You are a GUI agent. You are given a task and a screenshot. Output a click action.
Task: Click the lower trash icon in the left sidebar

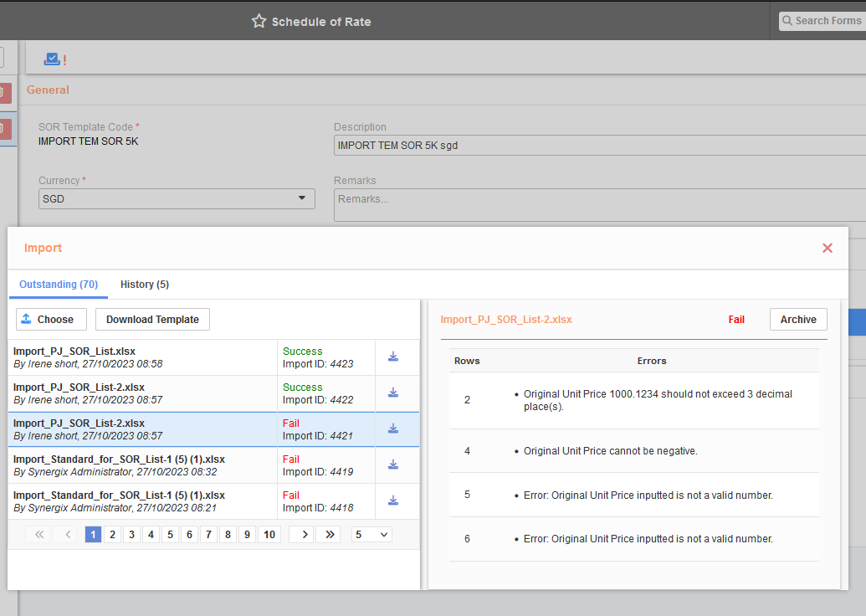pos(4,130)
